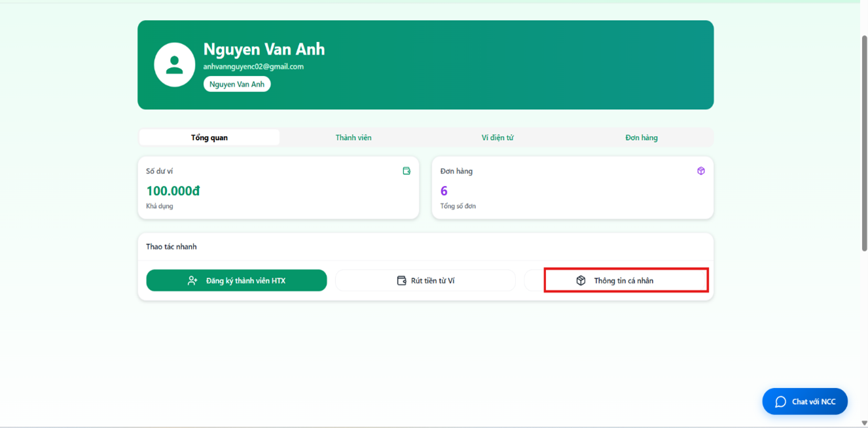Image resolution: width=868 pixels, height=428 pixels.
Task: Select the Tổng quan tab
Action: tap(209, 137)
